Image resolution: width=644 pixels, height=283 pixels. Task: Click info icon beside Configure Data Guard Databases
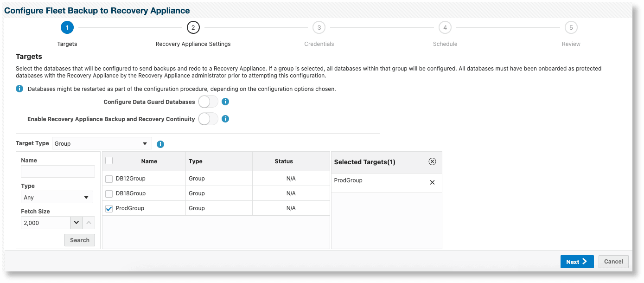pyautogui.click(x=225, y=102)
